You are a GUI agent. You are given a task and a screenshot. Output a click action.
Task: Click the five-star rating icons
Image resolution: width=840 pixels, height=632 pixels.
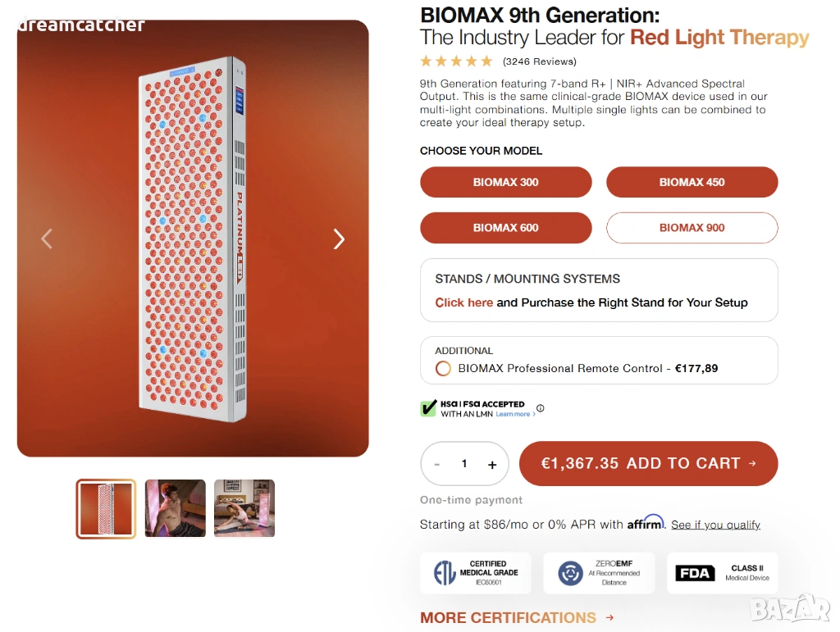click(456, 61)
